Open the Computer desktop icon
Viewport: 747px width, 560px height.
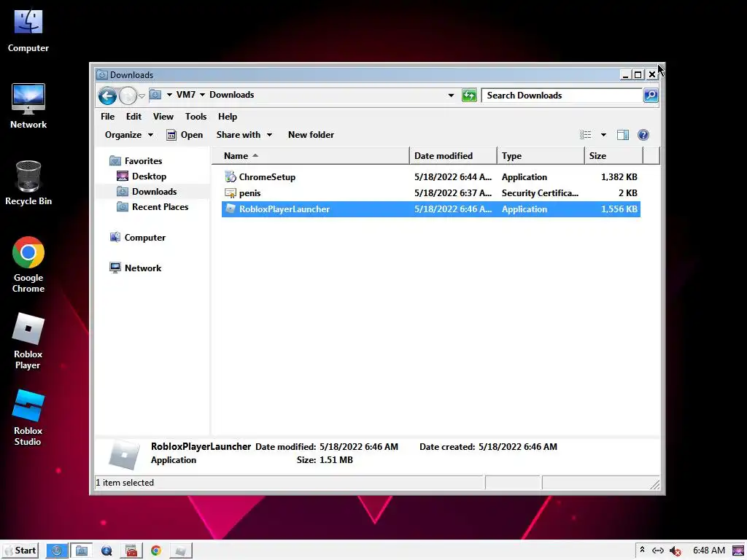28,30
